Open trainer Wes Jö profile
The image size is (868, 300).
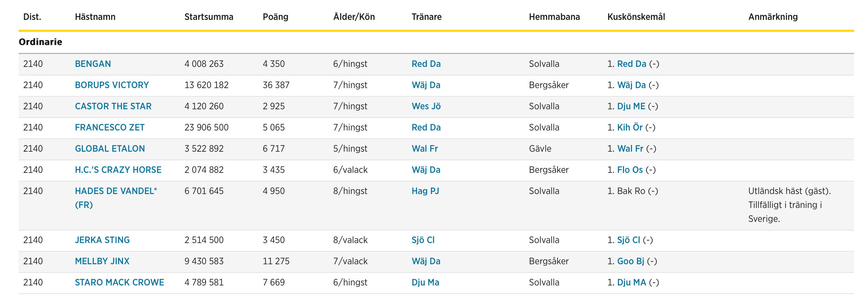click(426, 106)
